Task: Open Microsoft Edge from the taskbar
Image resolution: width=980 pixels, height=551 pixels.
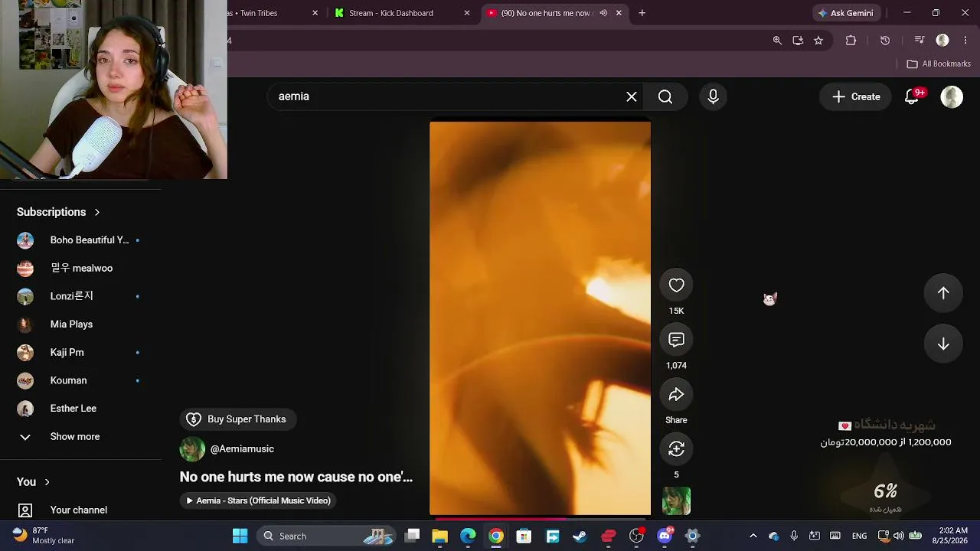Action: (x=468, y=536)
